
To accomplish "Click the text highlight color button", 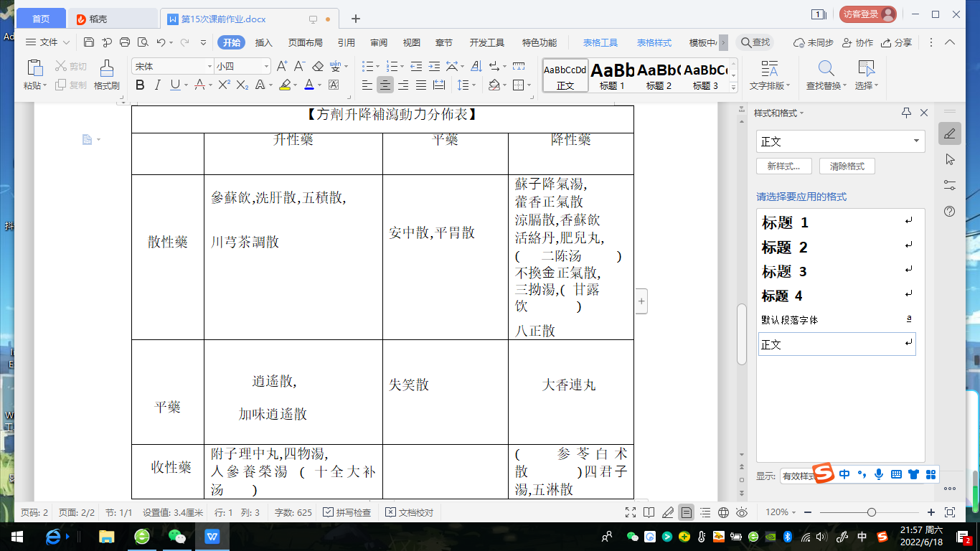I will [284, 85].
